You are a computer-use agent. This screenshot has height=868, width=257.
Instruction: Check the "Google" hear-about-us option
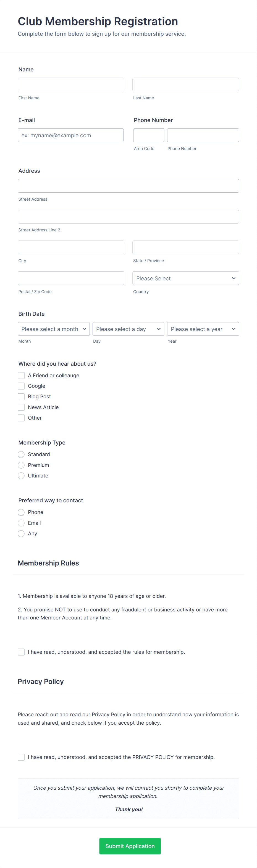[21, 386]
